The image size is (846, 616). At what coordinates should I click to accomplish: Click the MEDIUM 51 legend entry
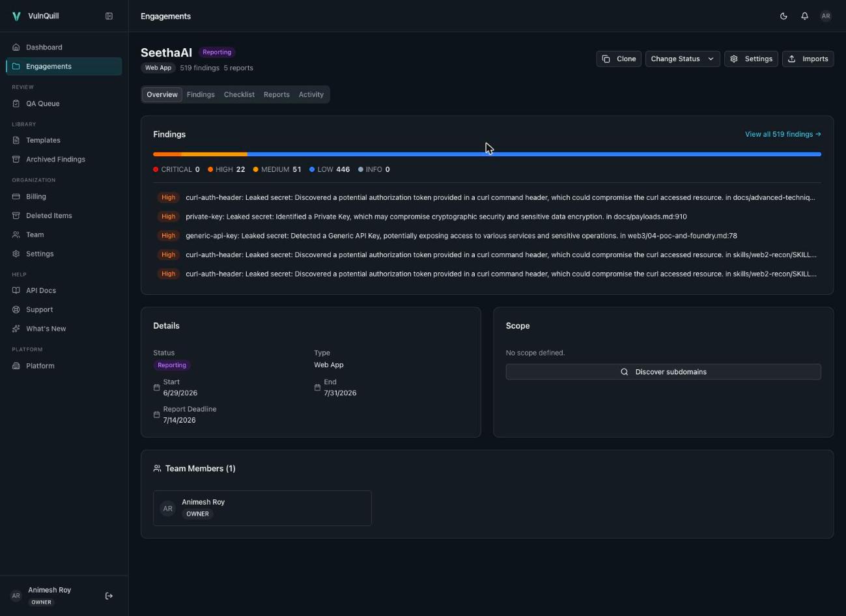[277, 169]
